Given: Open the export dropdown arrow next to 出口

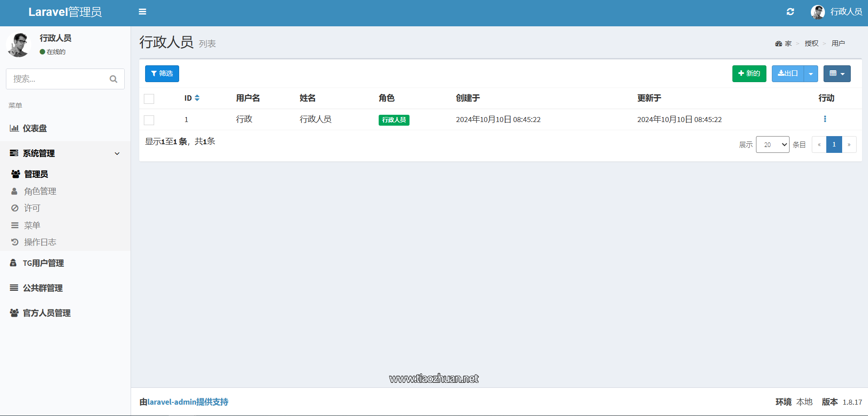Looking at the screenshot, I should [x=811, y=73].
